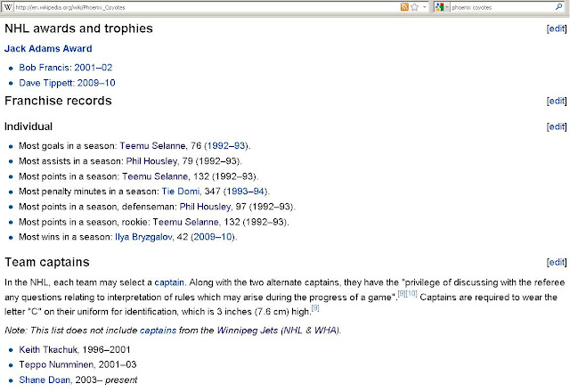The height and width of the screenshot is (392, 570).
Task: Open the Keith Tkachuk link
Action: (48, 350)
